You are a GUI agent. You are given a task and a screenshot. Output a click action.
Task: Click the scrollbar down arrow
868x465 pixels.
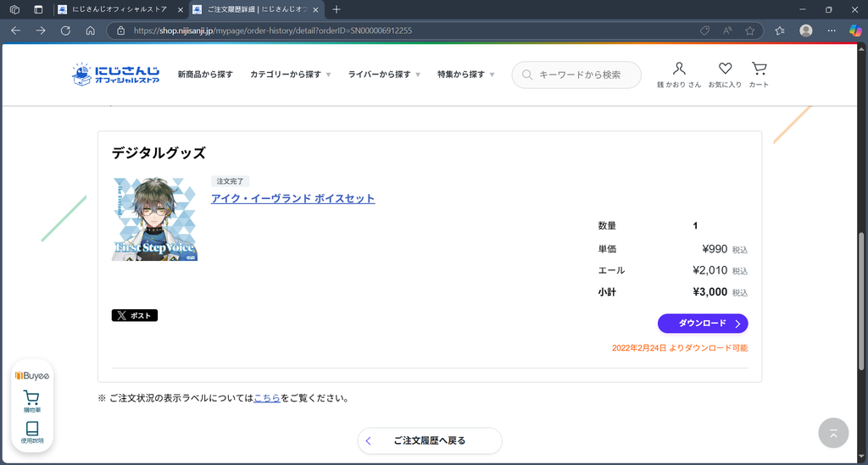pos(861,457)
